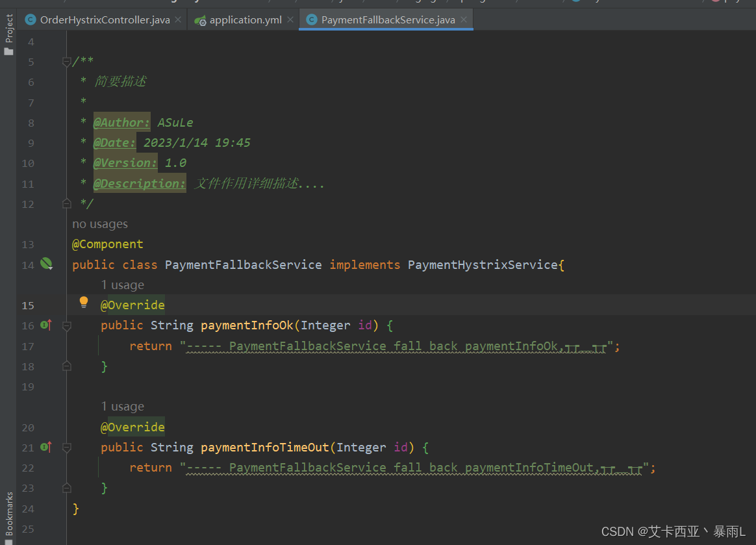This screenshot has width=756, height=545.
Task: Fold the paymentInfoOk method at line 16
Action: tap(67, 326)
